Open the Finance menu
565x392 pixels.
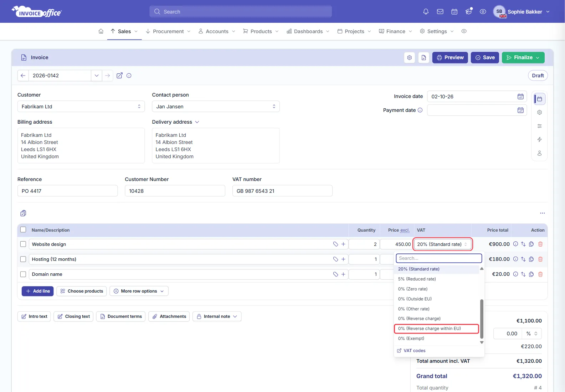395,31
